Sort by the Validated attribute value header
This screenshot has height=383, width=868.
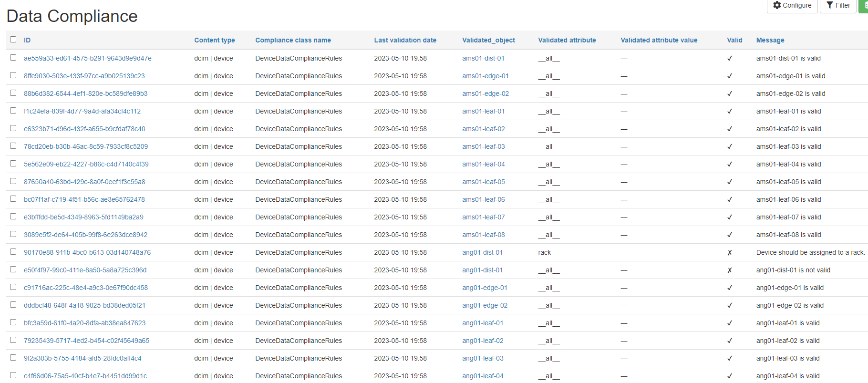pyautogui.click(x=659, y=41)
